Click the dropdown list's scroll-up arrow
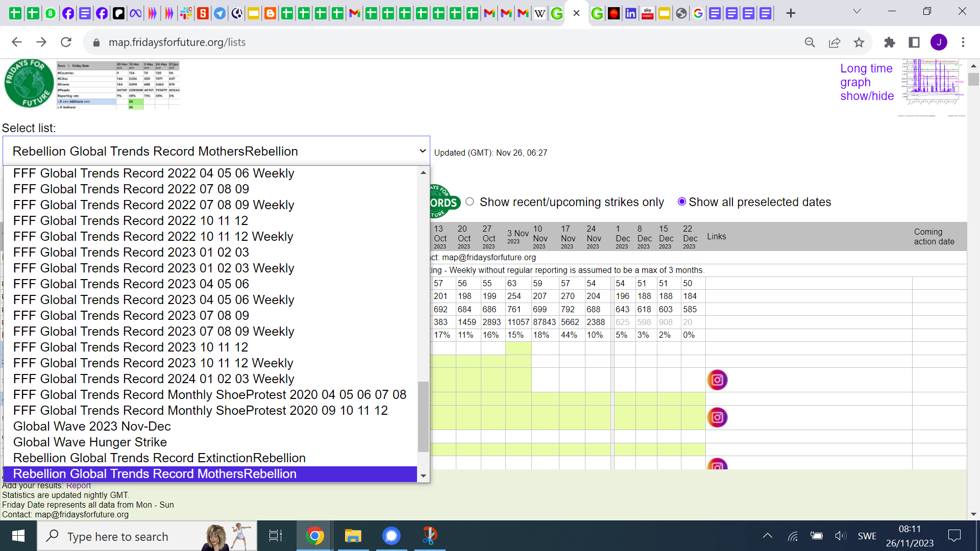 pyautogui.click(x=423, y=172)
